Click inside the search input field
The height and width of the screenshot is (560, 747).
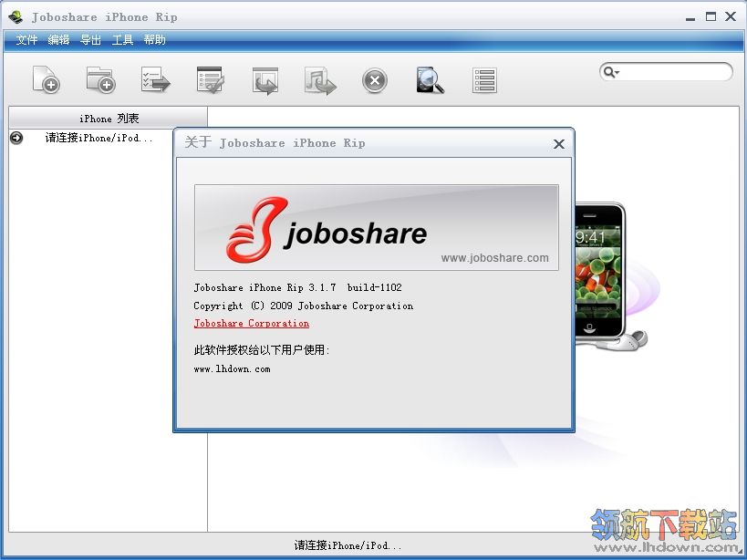coord(675,72)
